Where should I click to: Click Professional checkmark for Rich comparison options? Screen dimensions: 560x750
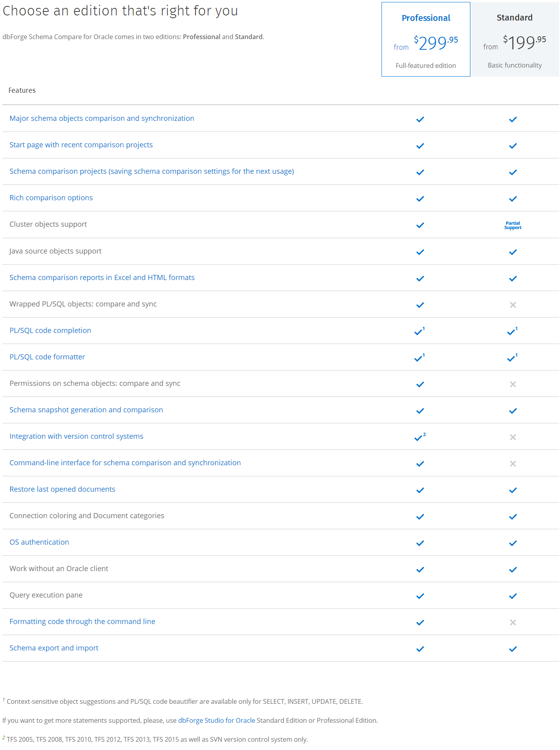(420, 199)
